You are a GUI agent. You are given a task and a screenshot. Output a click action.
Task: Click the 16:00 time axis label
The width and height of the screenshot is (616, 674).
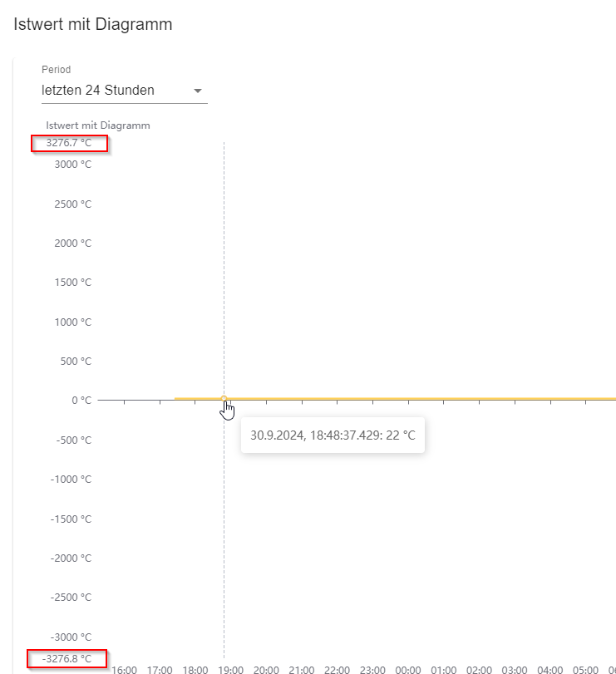pyautogui.click(x=124, y=669)
